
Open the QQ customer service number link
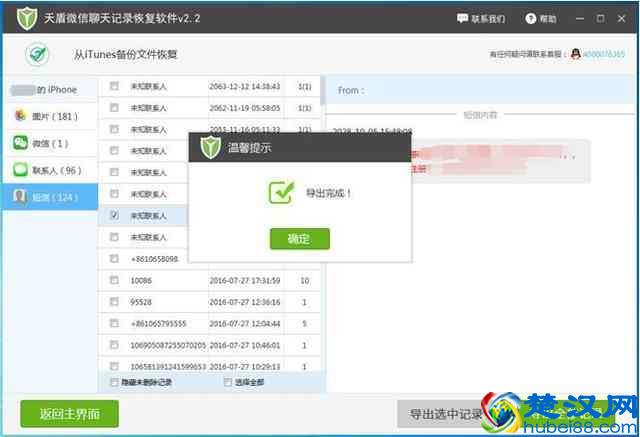[604, 54]
